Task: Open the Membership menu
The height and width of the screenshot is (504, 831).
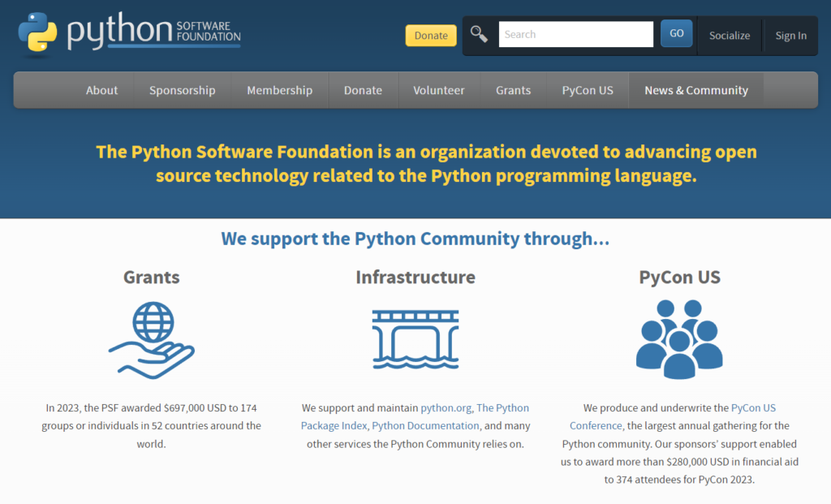Action: pos(279,90)
